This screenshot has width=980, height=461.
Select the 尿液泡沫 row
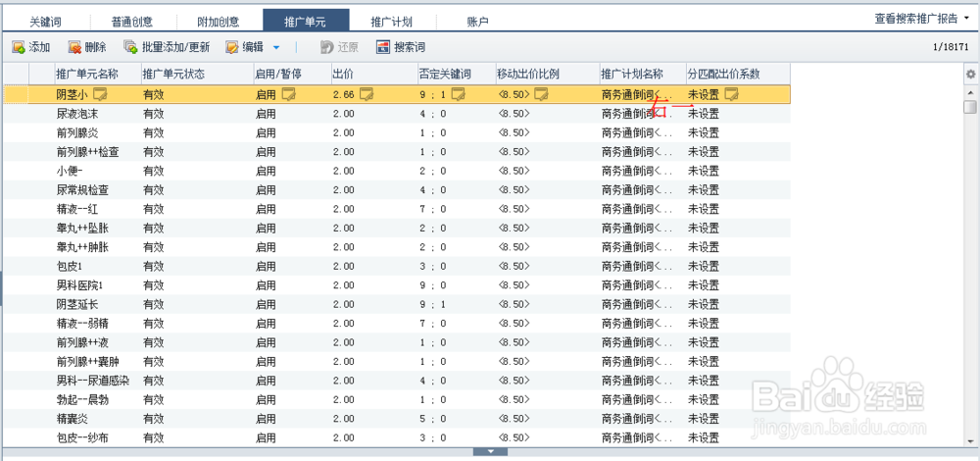[397, 114]
